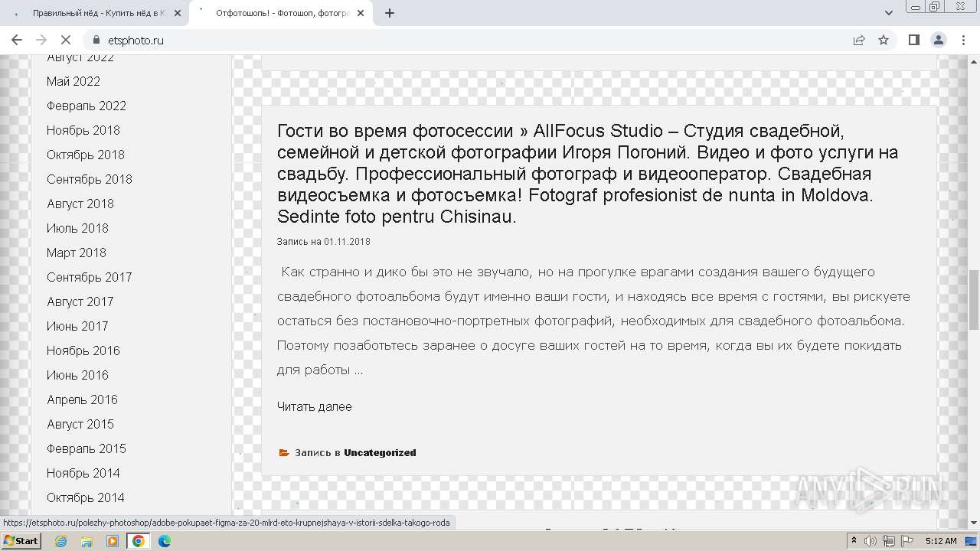Open the Октябрь 2014 archive
Screen dimensions: 980x551
(x=86, y=497)
